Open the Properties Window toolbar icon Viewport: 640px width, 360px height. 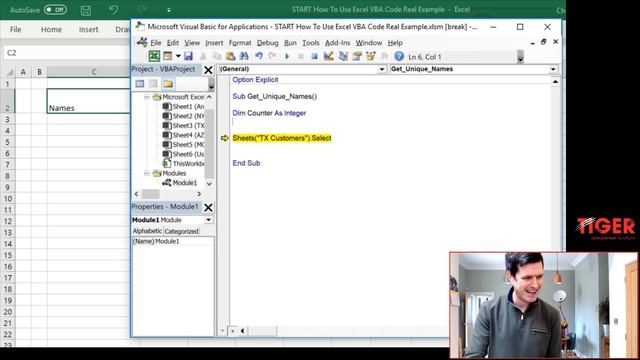(x=357, y=56)
